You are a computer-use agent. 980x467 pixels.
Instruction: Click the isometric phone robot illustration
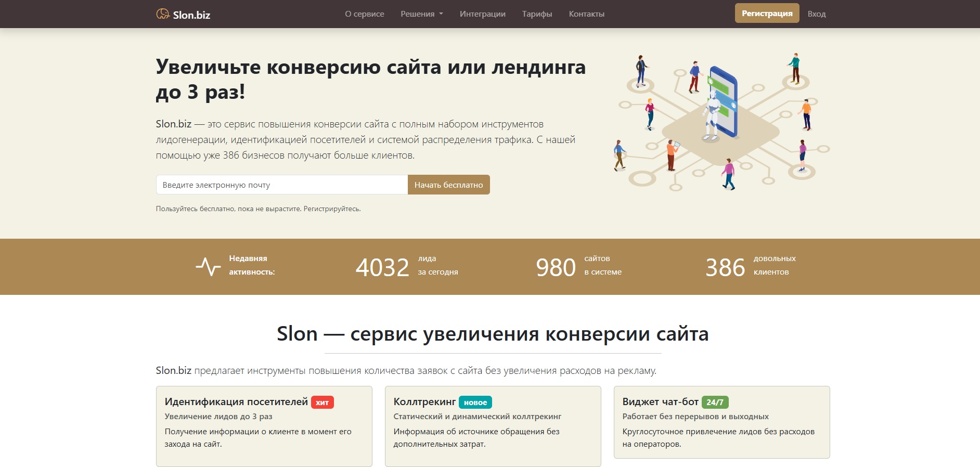click(721, 122)
